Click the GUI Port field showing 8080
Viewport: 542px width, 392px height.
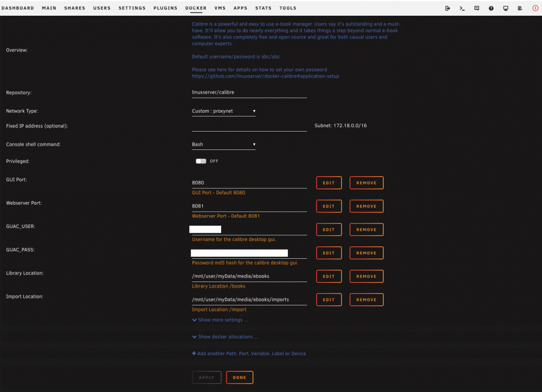pos(249,182)
